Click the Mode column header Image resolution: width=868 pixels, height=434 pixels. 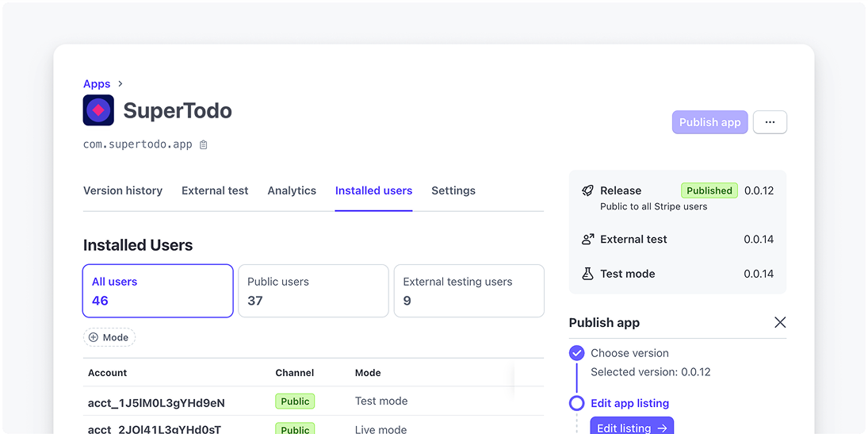[x=368, y=373]
